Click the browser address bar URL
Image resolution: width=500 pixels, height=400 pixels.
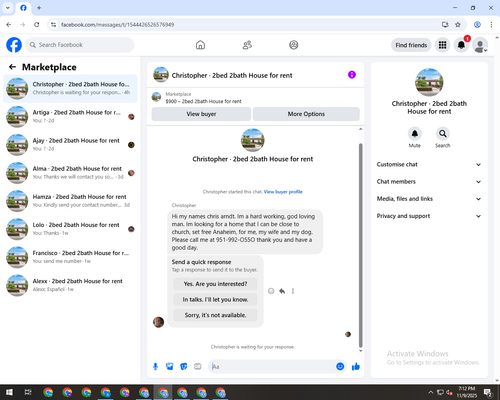point(117,25)
